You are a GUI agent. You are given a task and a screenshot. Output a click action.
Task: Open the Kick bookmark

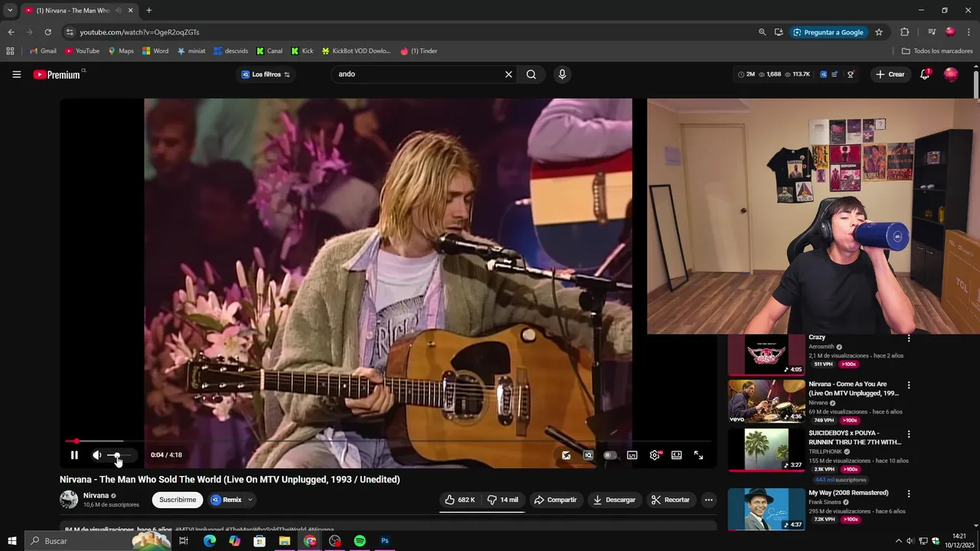302,51
